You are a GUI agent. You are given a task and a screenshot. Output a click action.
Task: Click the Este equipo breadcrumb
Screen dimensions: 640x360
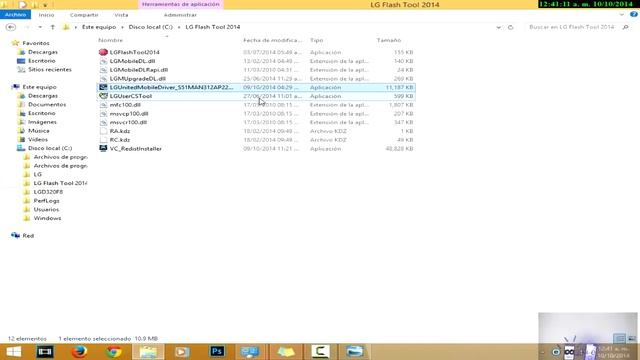click(x=99, y=27)
